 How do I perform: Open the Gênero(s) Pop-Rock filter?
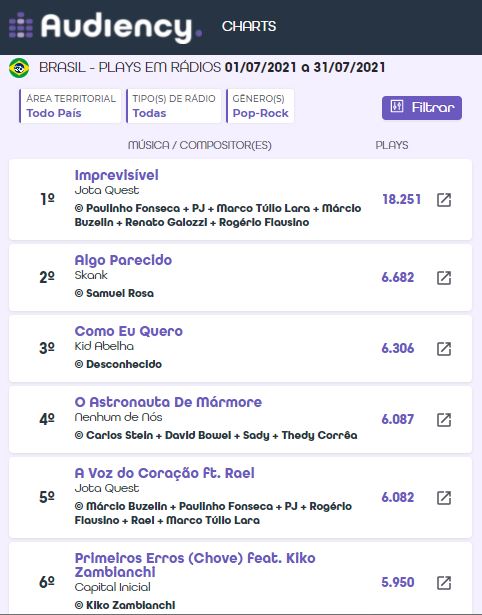[260, 106]
